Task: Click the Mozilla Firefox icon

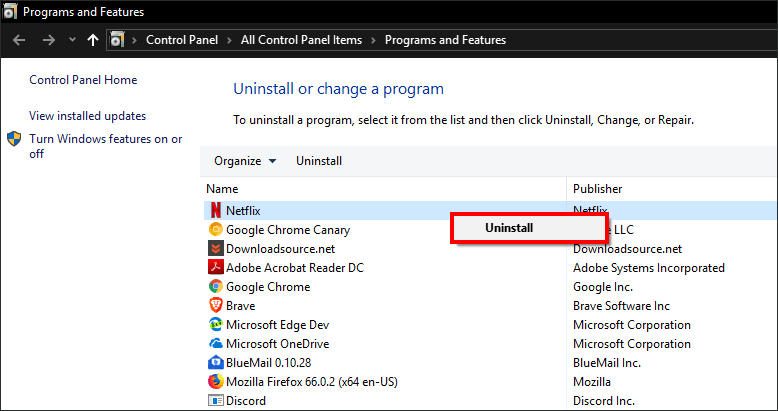Action: 215,381
